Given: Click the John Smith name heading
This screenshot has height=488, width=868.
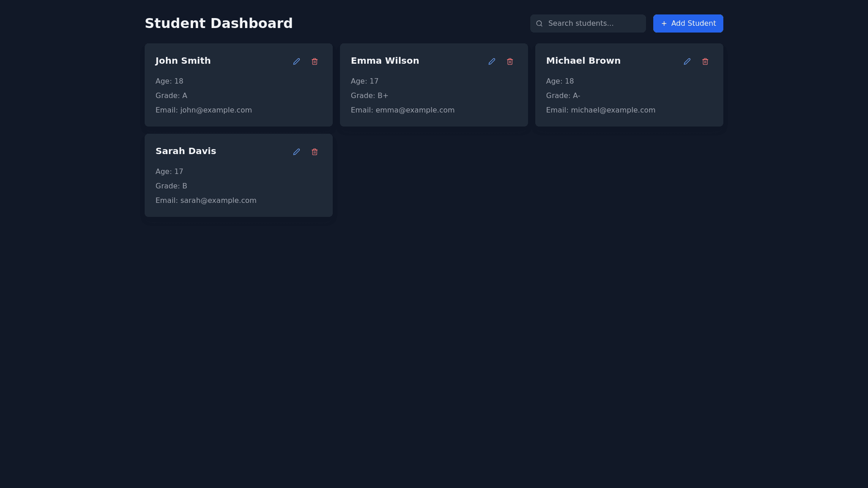Looking at the screenshot, I should tap(183, 61).
